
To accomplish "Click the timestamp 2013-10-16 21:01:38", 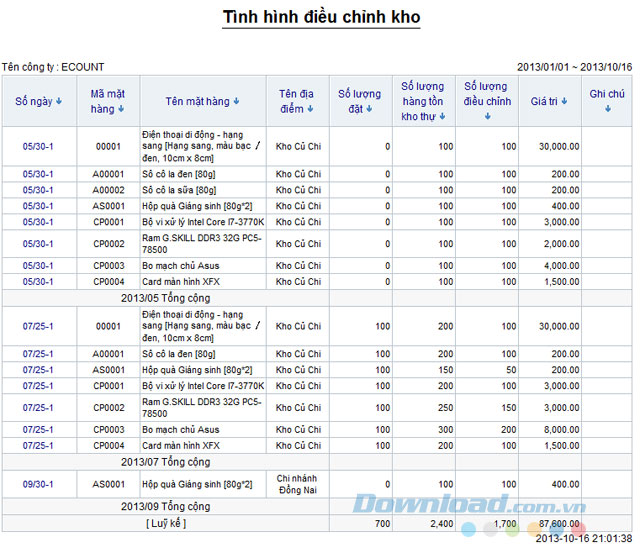I will click(x=584, y=539).
